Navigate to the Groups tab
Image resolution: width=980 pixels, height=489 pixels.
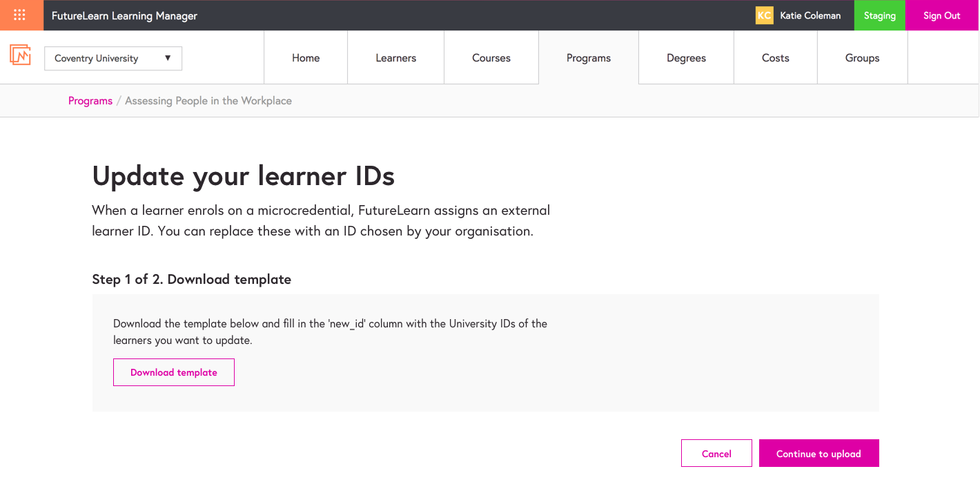[x=862, y=58]
